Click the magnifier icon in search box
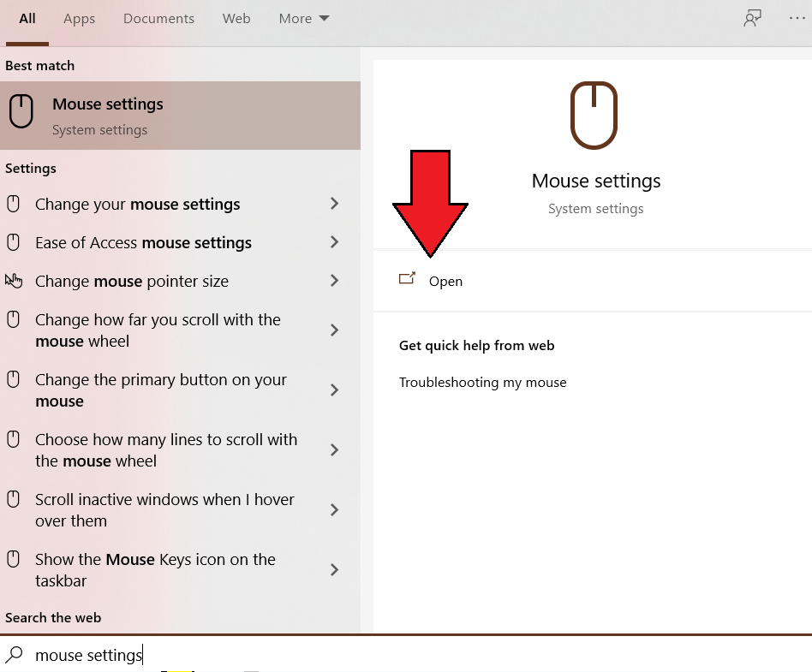This screenshot has width=812, height=672. [15, 654]
